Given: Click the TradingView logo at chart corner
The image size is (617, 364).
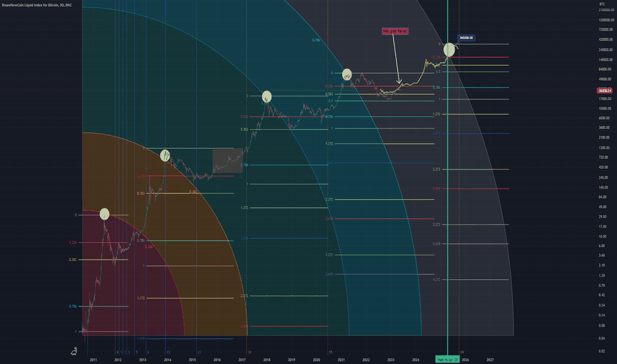Looking at the screenshot, I should (x=74, y=351).
